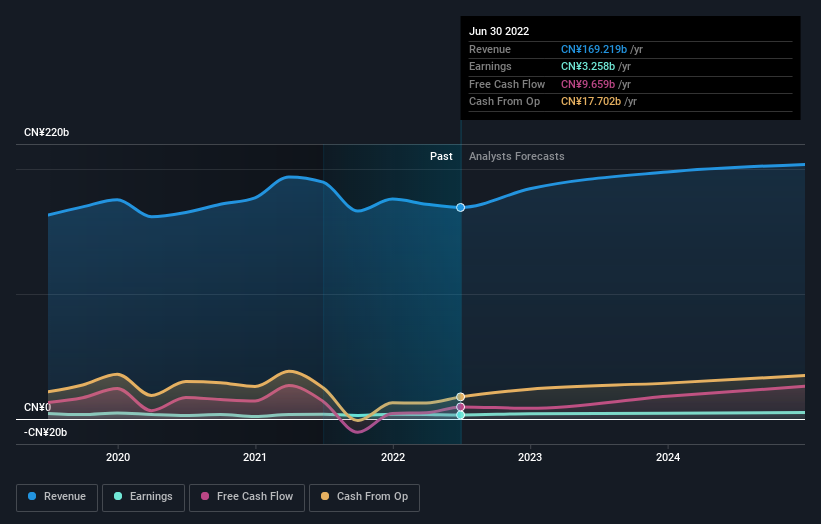Click the CN¥17.702b cash from op value
This screenshot has width=821, height=524.
(x=591, y=102)
